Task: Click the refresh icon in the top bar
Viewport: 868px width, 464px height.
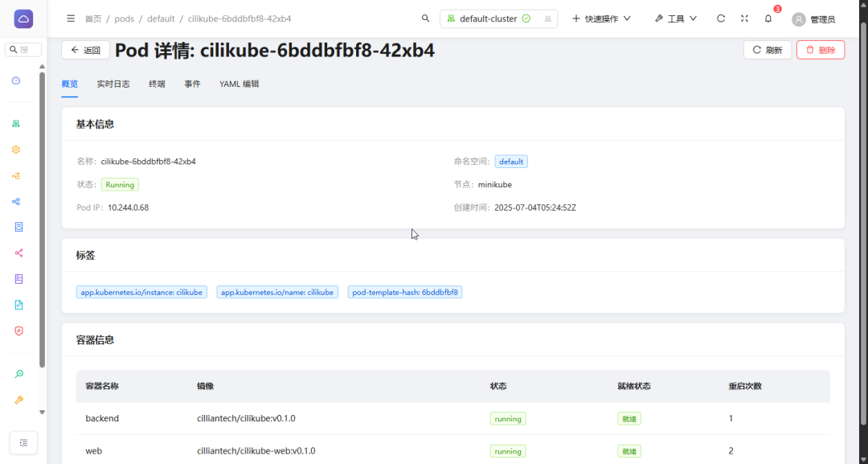Action: (x=721, y=18)
